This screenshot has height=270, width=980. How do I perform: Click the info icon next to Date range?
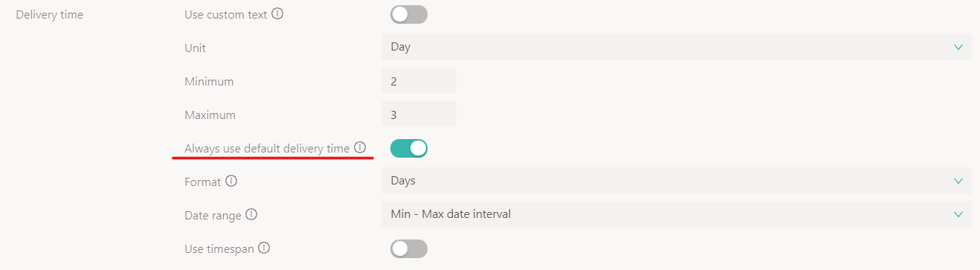251,214
